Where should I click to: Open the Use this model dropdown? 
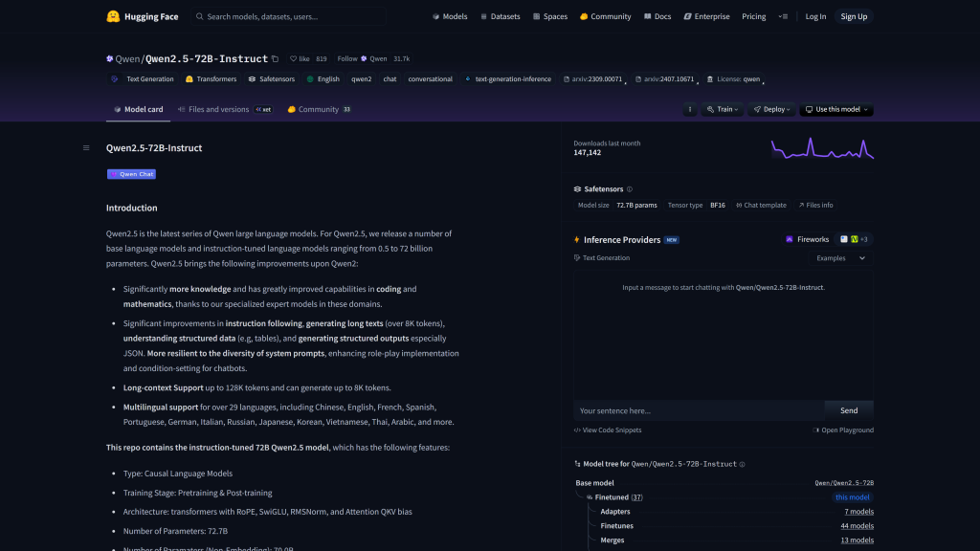coord(836,109)
